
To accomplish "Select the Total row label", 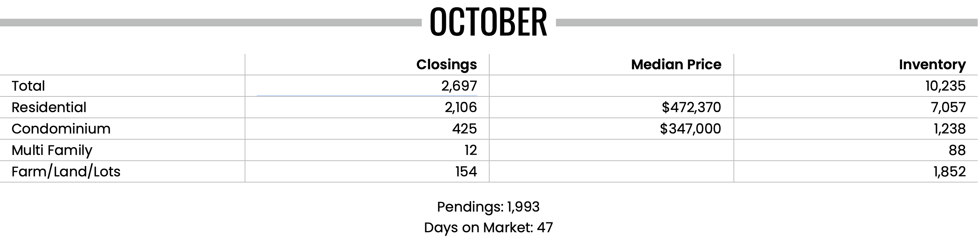I will [28, 86].
